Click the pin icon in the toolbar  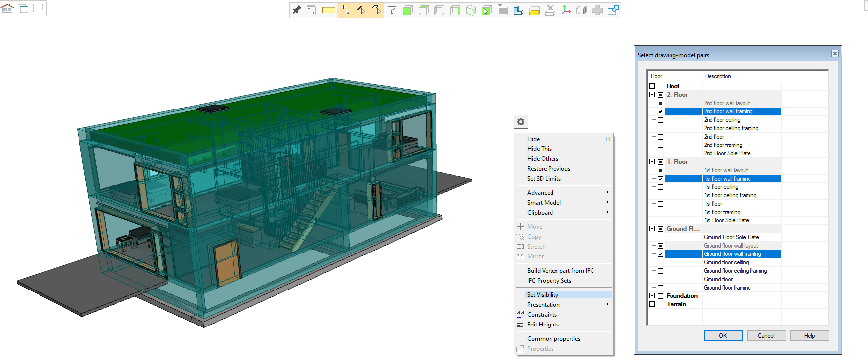tap(296, 10)
